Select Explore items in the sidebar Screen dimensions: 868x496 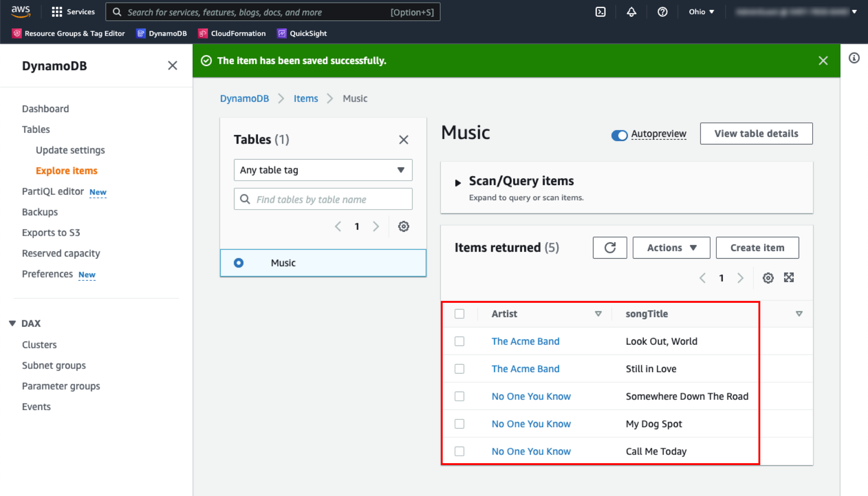[x=67, y=171]
